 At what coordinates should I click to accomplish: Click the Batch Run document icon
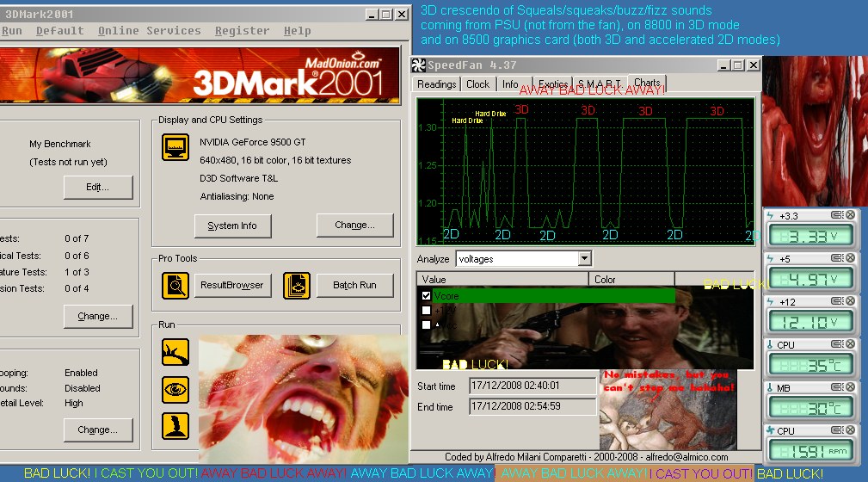point(297,285)
